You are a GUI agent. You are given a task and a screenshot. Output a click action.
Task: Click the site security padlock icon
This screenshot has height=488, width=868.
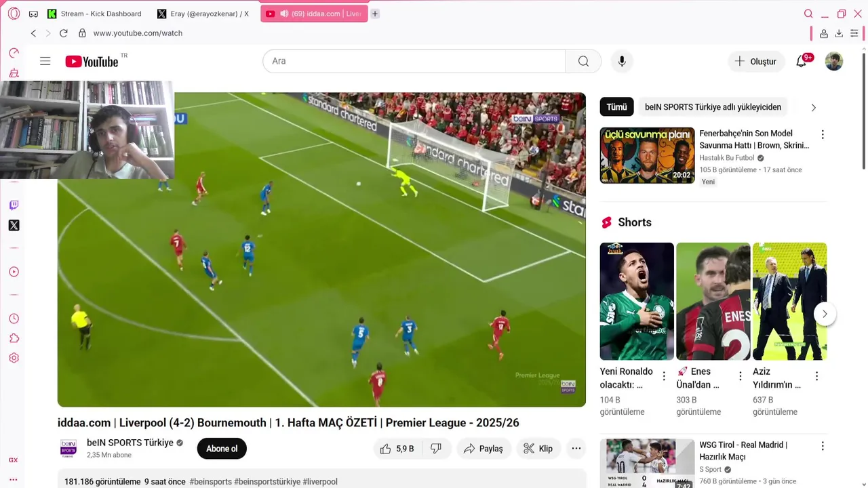tap(82, 33)
